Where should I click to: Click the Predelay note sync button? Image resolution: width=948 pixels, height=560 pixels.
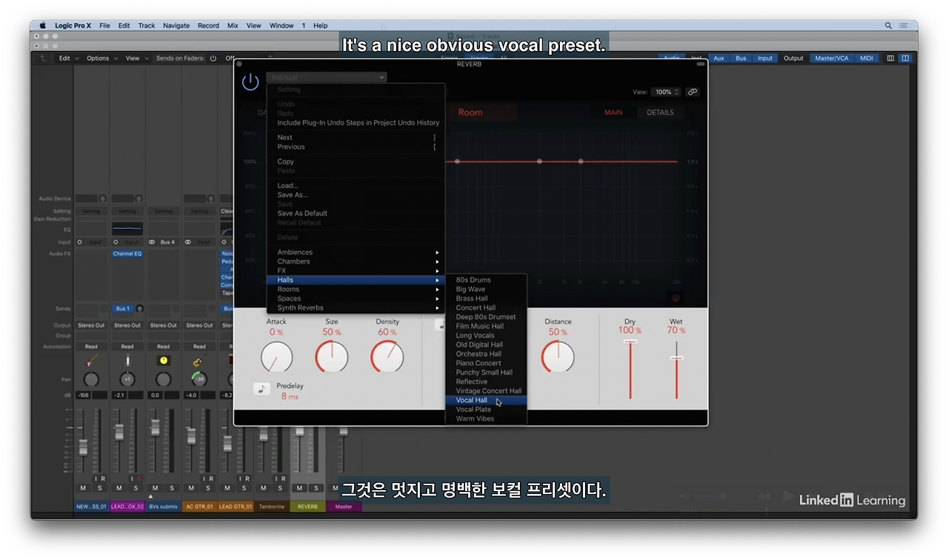(261, 389)
